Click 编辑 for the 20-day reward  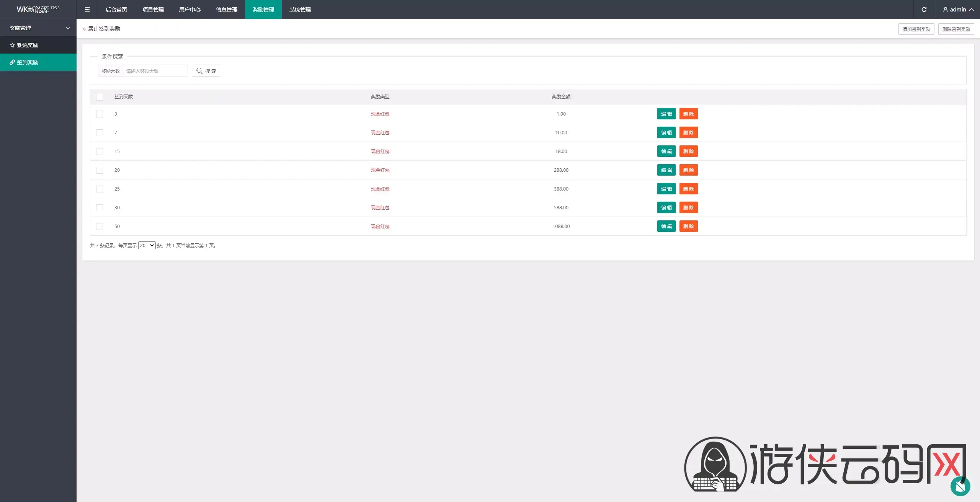click(666, 170)
